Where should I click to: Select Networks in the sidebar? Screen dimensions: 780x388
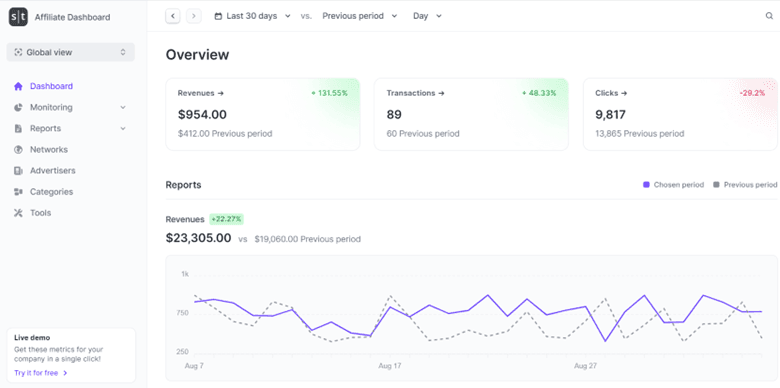[x=49, y=150]
